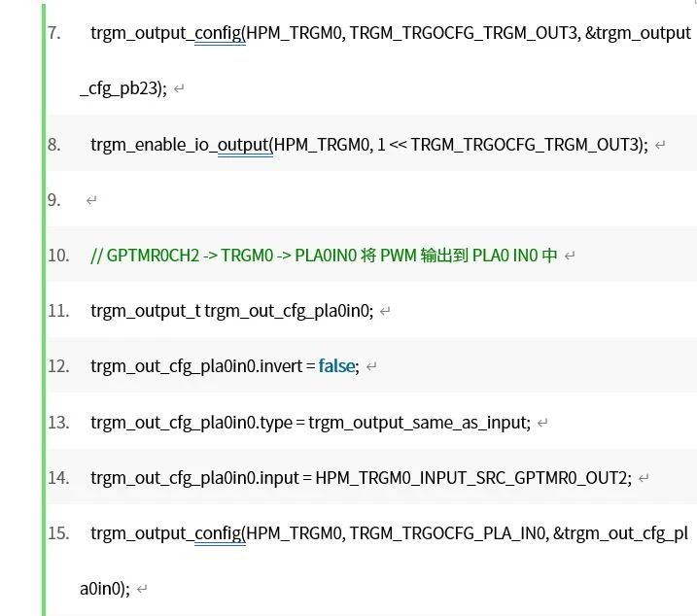Viewport: 697px width, 616px height.
Task: Click the paragraph mark on empty line 9
Action: tap(91, 200)
